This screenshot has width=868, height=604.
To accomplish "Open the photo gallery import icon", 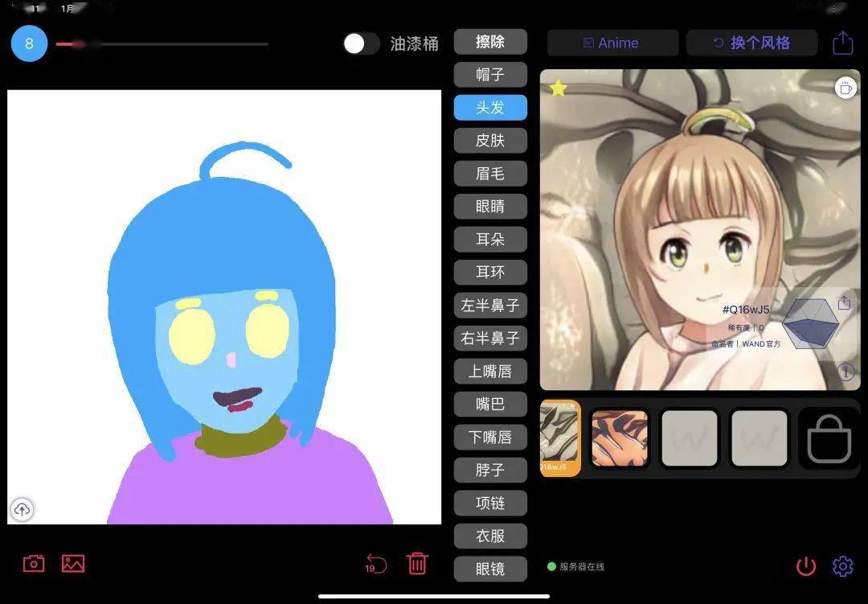I will (x=73, y=564).
